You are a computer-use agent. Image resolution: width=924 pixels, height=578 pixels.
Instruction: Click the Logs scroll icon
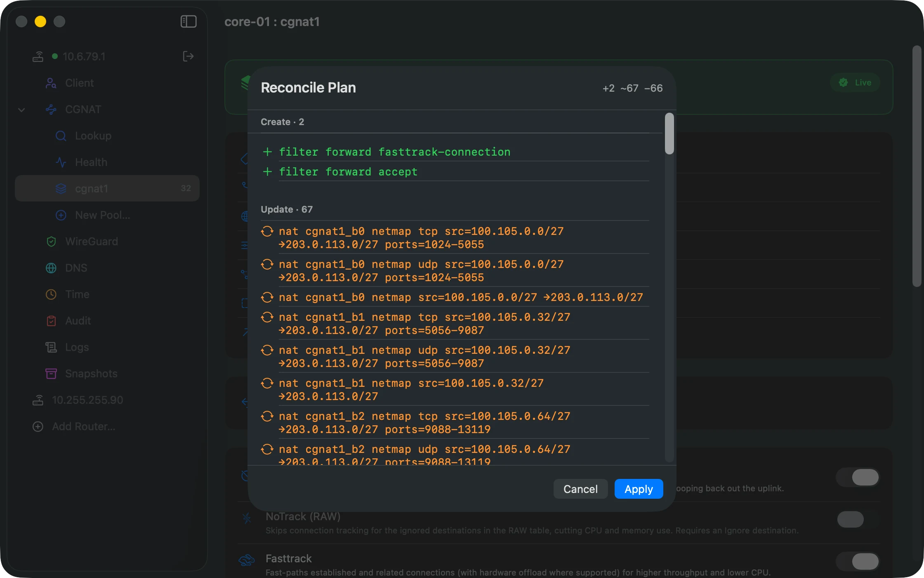51,347
